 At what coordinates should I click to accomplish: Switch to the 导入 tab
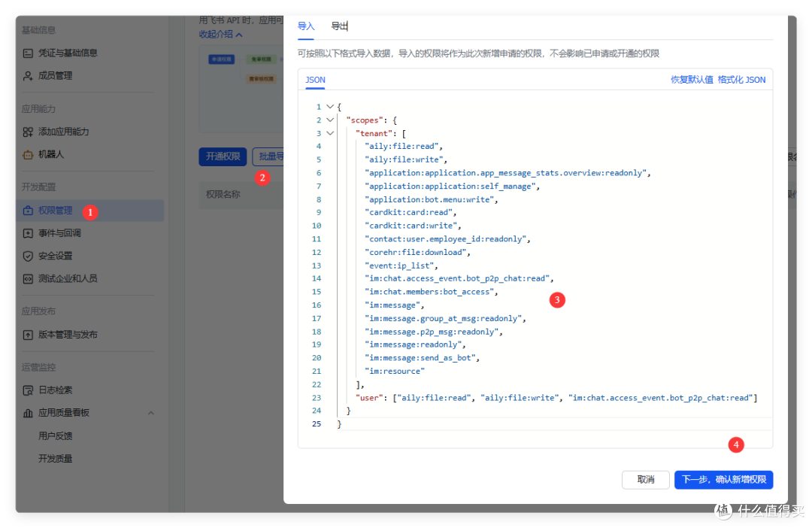(x=306, y=26)
